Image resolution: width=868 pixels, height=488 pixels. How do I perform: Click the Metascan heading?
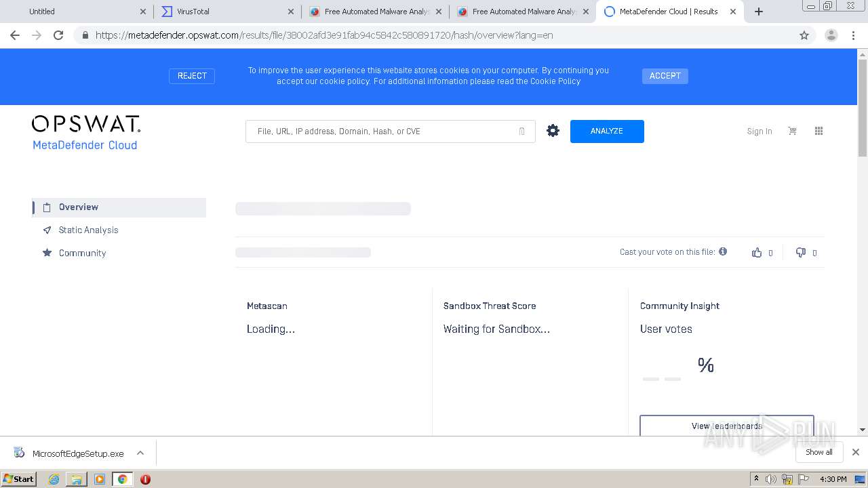click(x=267, y=306)
